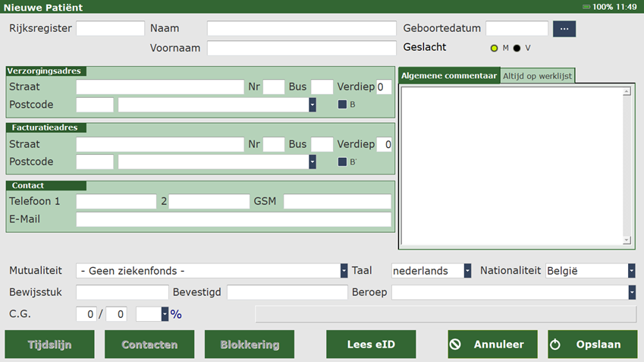Image resolution: width=644 pixels, height=362 pixels.
Task: Expand the Nationaliteit dropdown
Action: tap(631, 271)
